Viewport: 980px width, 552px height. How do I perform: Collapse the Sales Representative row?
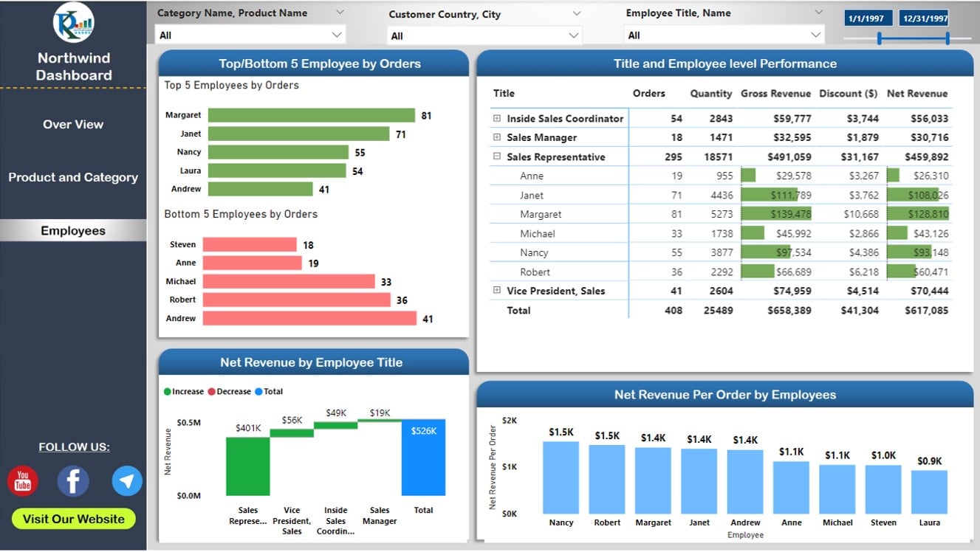[497, 156]
